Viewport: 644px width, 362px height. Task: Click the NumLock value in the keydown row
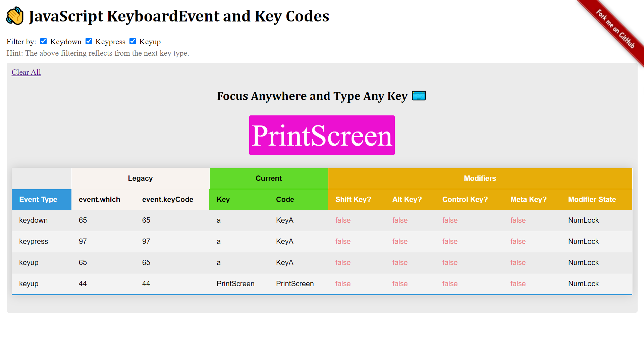[x=583, y=220]
